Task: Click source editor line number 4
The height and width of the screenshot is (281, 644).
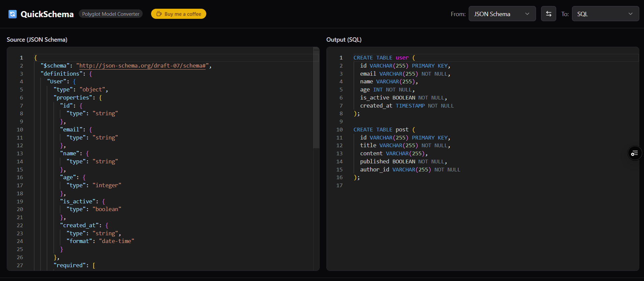Action: point(21,82)
